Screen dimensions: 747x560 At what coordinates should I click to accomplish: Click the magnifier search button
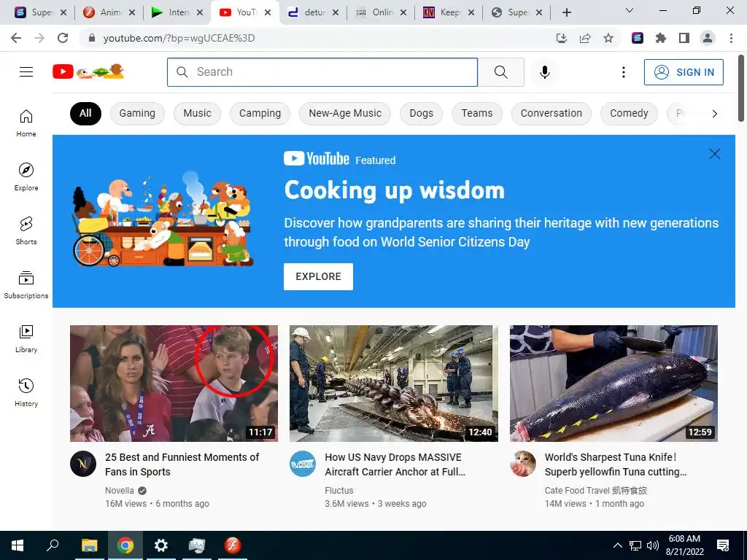point(500,72)
